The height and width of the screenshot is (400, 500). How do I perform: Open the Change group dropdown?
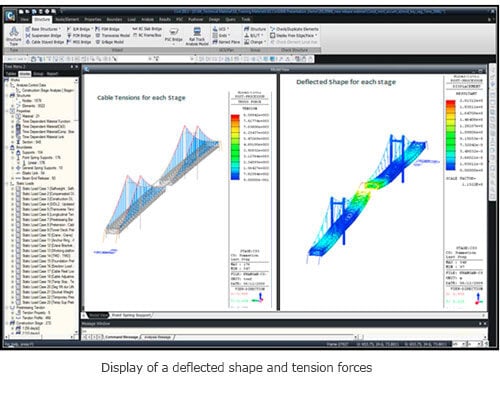pyautogui.click(x=255, y=42)
